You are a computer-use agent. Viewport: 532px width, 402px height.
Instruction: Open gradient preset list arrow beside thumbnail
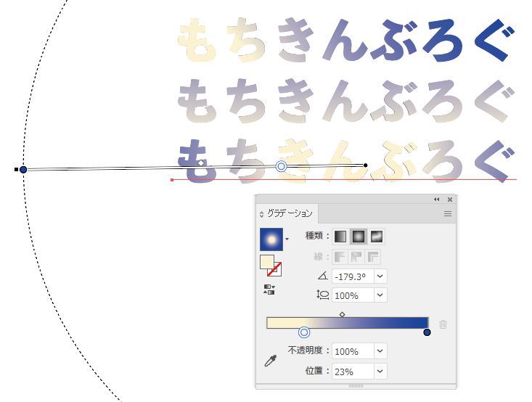[287, 239]
